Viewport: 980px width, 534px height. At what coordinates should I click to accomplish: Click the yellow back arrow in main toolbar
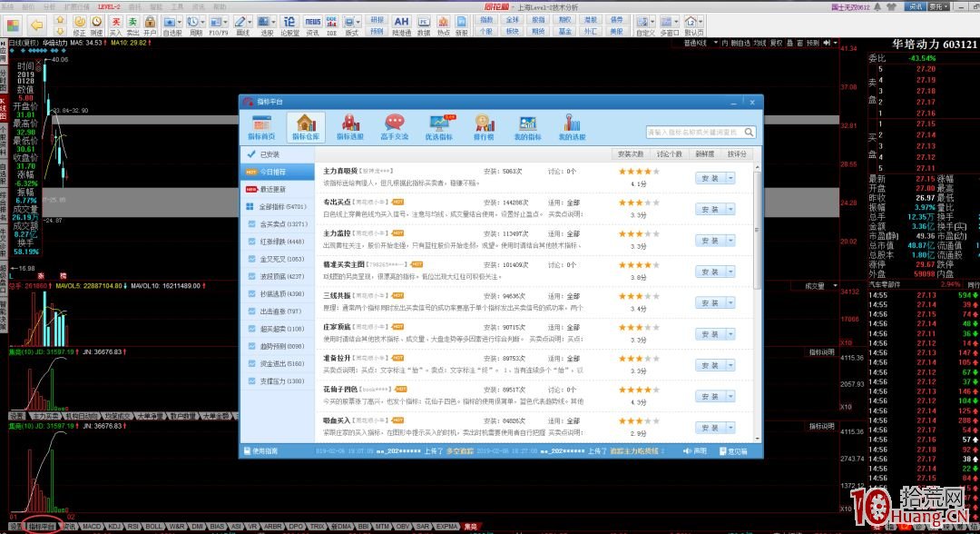pyautogui.click(x=37, y=25)
